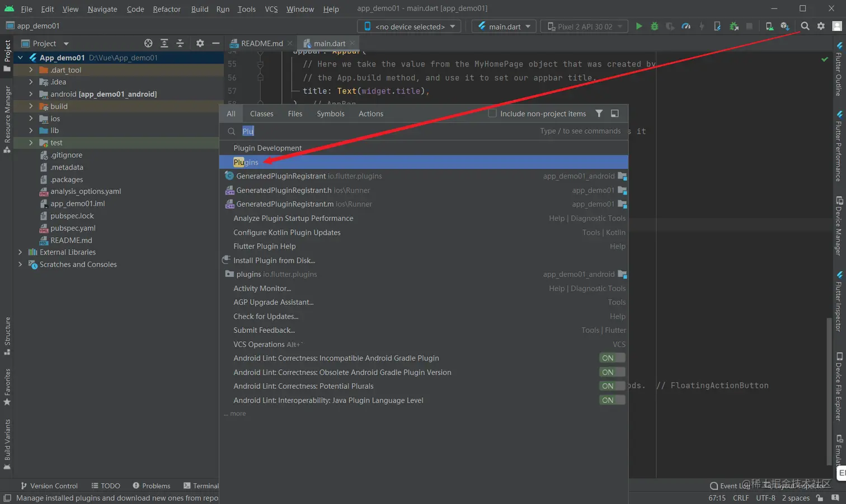Collapse all in Project panel

point(180,43)
